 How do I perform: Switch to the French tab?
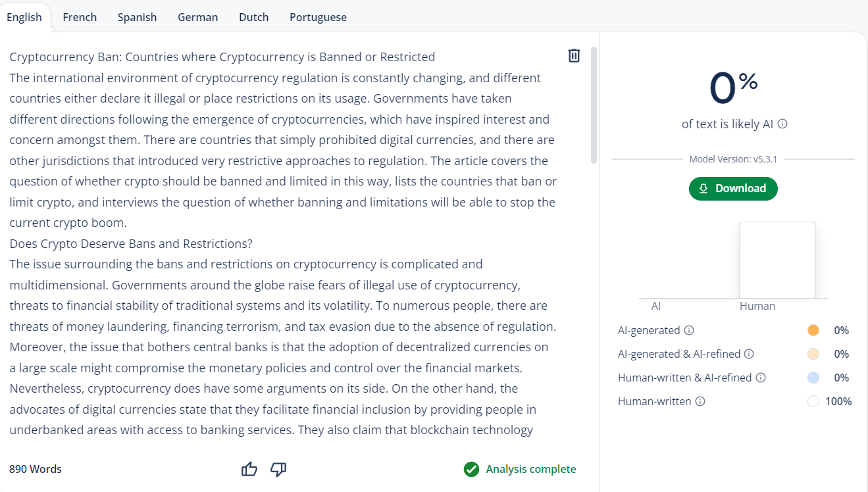tap(80, 17)
